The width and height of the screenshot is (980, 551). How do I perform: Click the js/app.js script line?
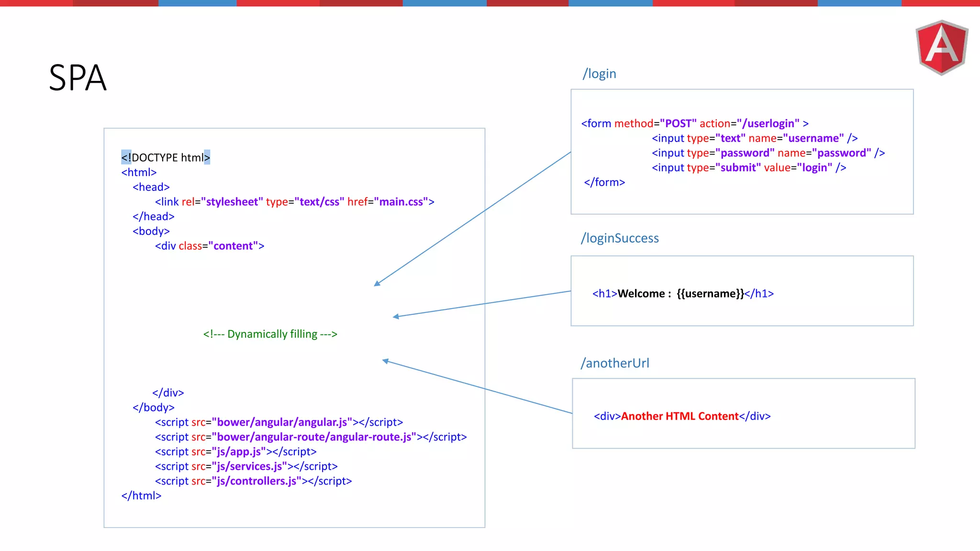[235, 452]
